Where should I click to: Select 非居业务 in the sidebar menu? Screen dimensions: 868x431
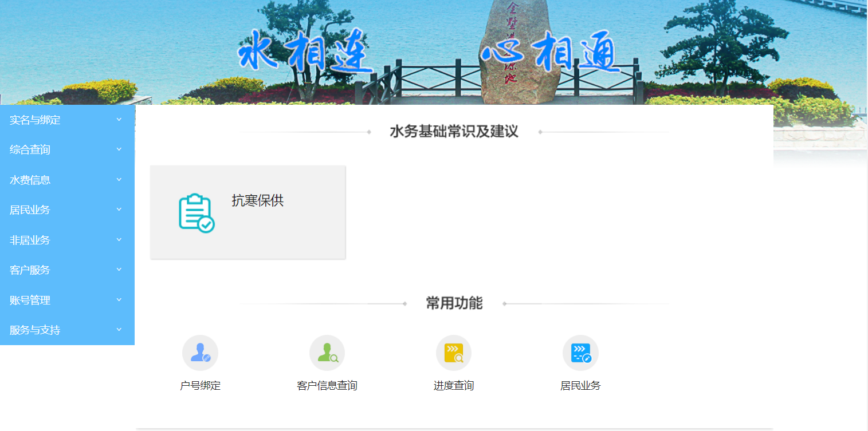point(30,240)
